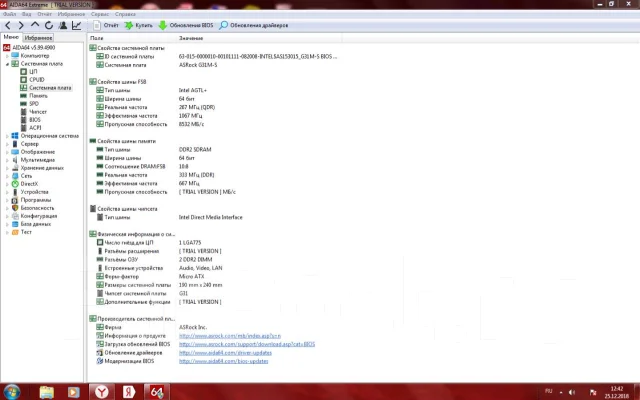This screenshot has width=640, height=400.
Task: Expand the Мультимедиа tree node
Action: [x=7, y=160]
